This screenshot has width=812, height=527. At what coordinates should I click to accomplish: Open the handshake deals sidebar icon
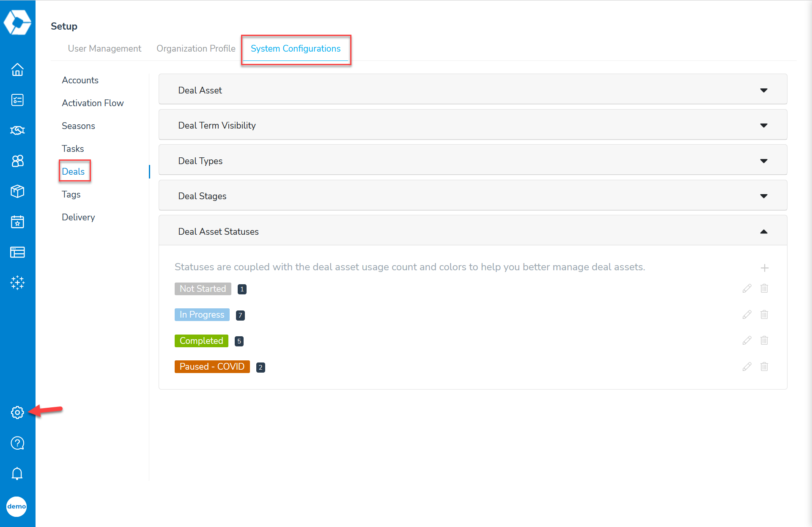(17, 130)
